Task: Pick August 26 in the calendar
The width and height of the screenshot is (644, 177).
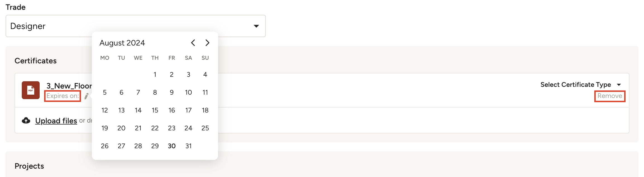Action: click(105, 146)
